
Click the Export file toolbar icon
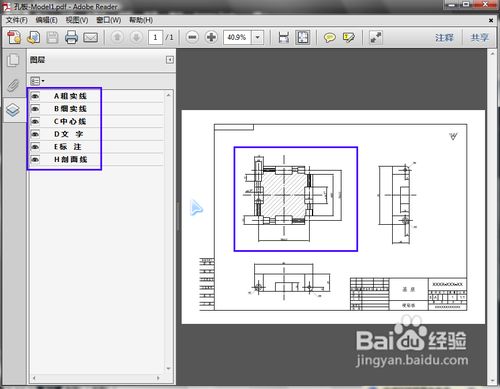pyautogui.click(x=33, y=37)
